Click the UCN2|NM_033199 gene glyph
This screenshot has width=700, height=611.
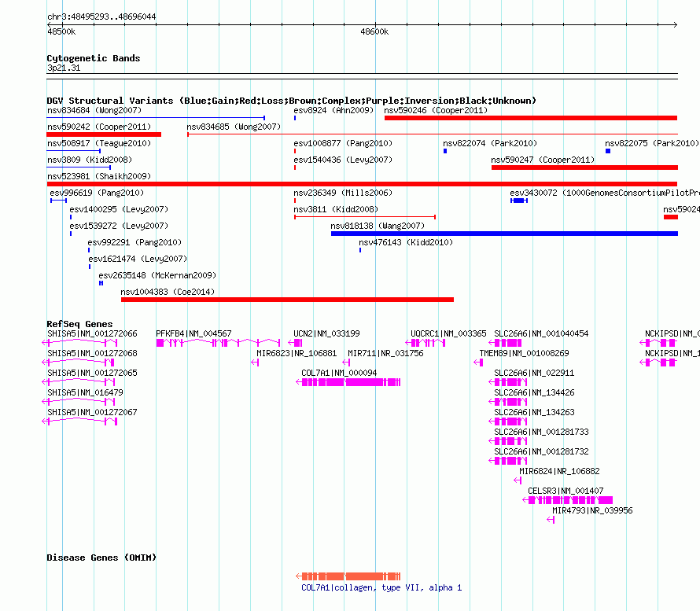tap(295, 343)
